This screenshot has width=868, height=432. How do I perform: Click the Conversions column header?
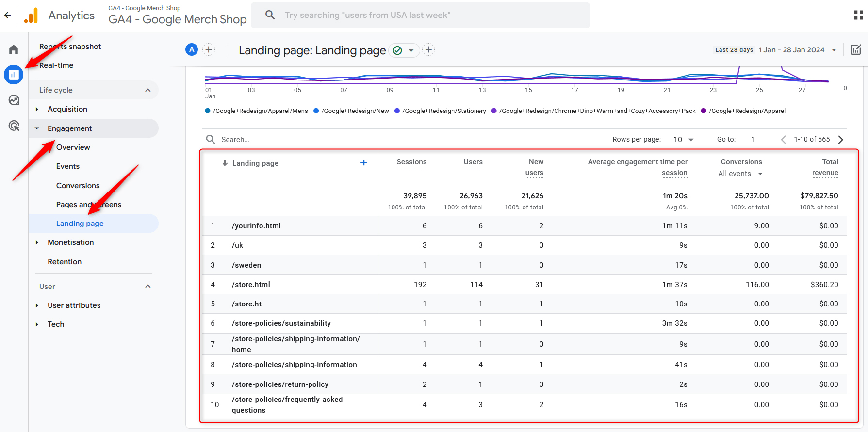tap(741, 162)
